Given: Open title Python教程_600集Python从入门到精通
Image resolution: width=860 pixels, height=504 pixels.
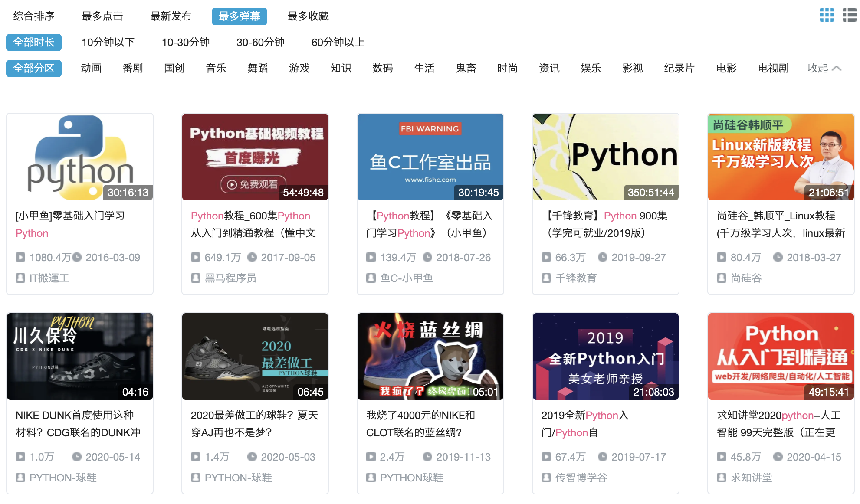Looking at the screenshot, I should click(x=253, y=224).
